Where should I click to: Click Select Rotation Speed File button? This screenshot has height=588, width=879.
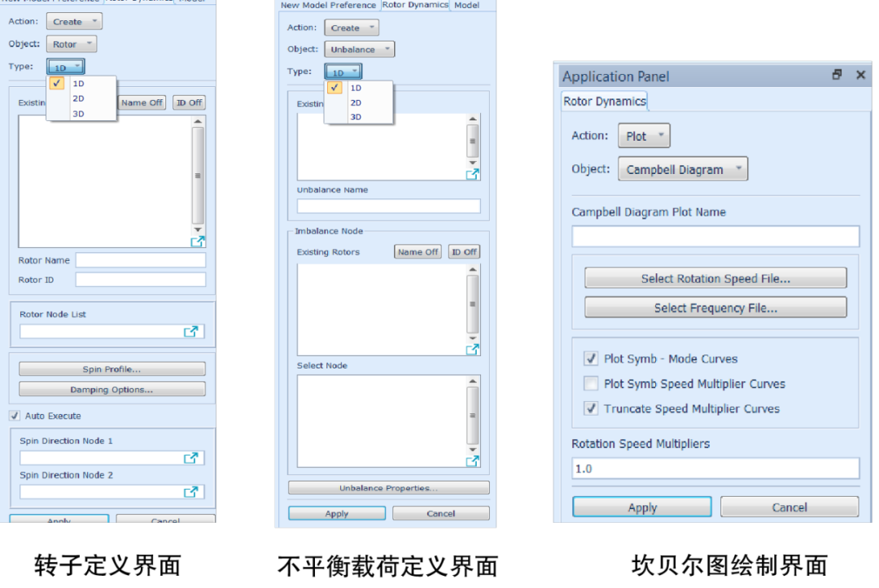pos(715,278)
